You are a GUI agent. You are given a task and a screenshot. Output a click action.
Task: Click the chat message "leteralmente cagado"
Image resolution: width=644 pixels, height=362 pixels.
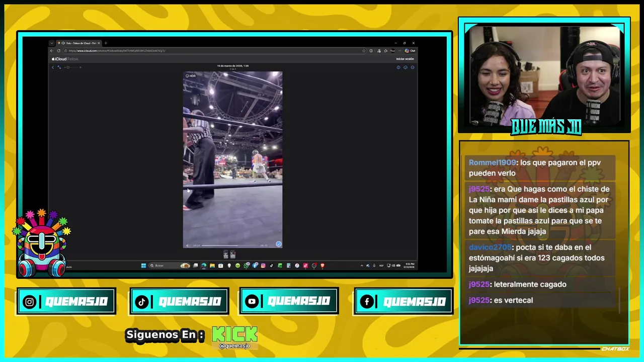click(530, 284)
